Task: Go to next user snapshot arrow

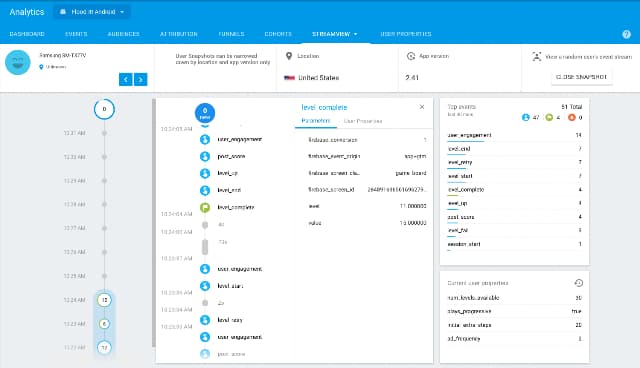Action: (x=140, y=79)
